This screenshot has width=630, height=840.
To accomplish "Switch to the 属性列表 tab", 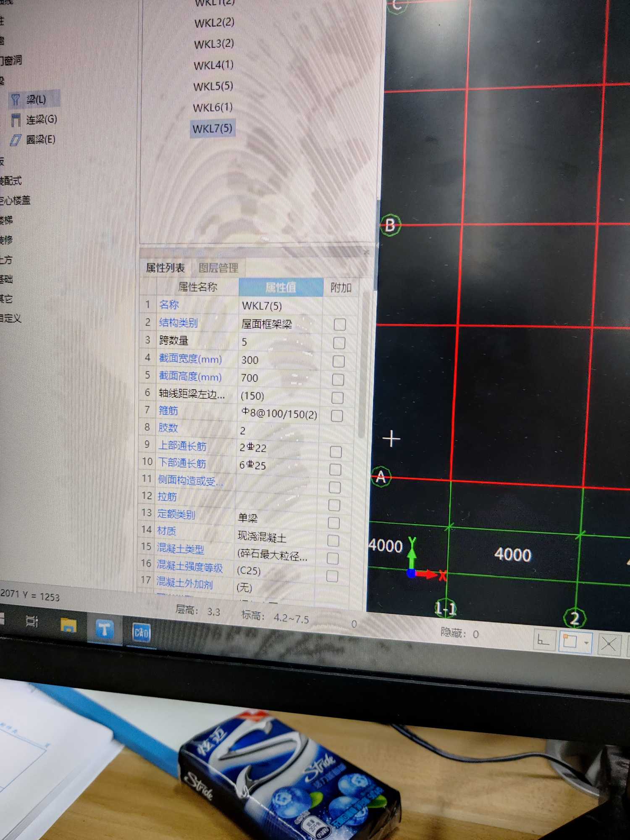I will pyautogui.click(x=165, y=268).
